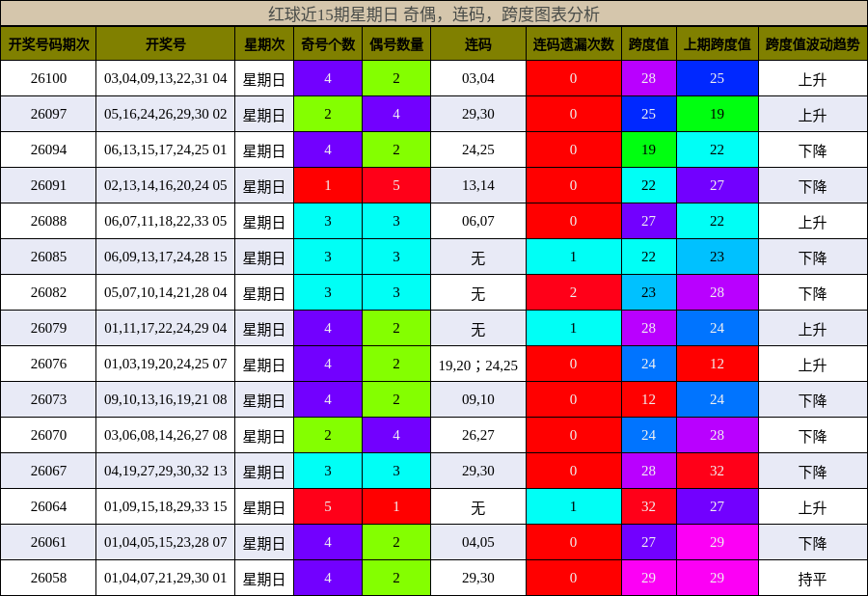The image size is (868, 596).
Task: Select the 星期次 column header
Action: pyautogui.click(x=264, y=44)
